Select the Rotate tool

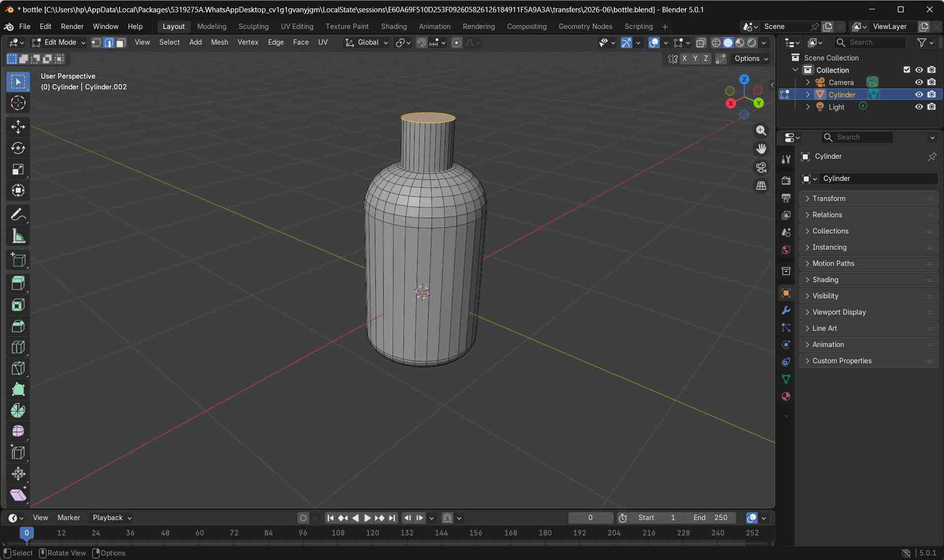(18, 148)
